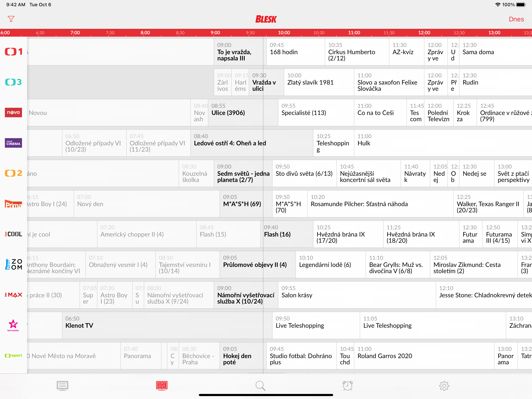The width and height of the screenshot is (532, 399).
Task: Open the settings gear tab
Action: (444, 386)
